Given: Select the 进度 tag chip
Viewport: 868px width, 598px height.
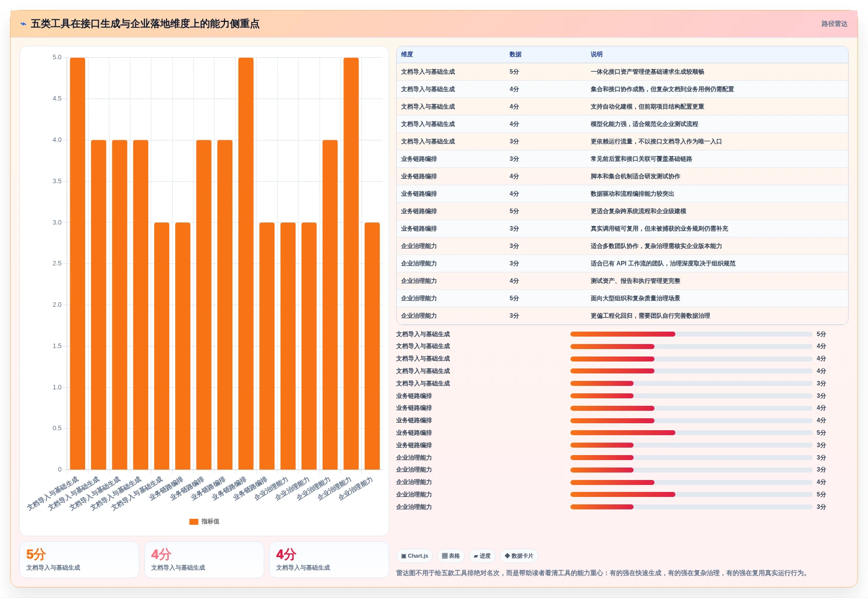Looking at the screenshot, I should 482,556.
